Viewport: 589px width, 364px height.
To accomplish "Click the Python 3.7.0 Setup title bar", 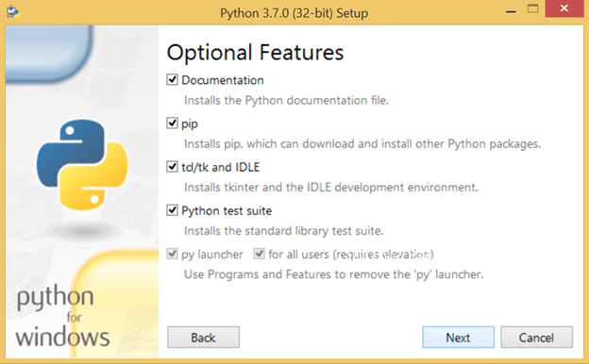I will [x=294, y=13].
